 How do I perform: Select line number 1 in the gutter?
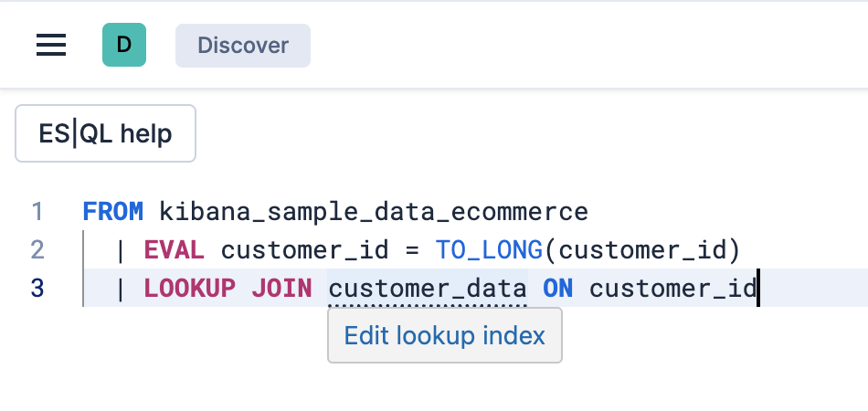coord(37,213)
